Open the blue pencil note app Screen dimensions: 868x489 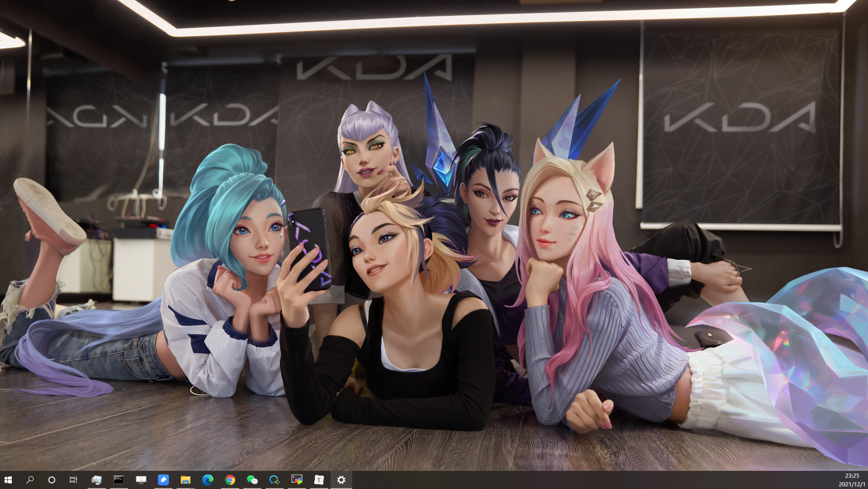(163, 479)
